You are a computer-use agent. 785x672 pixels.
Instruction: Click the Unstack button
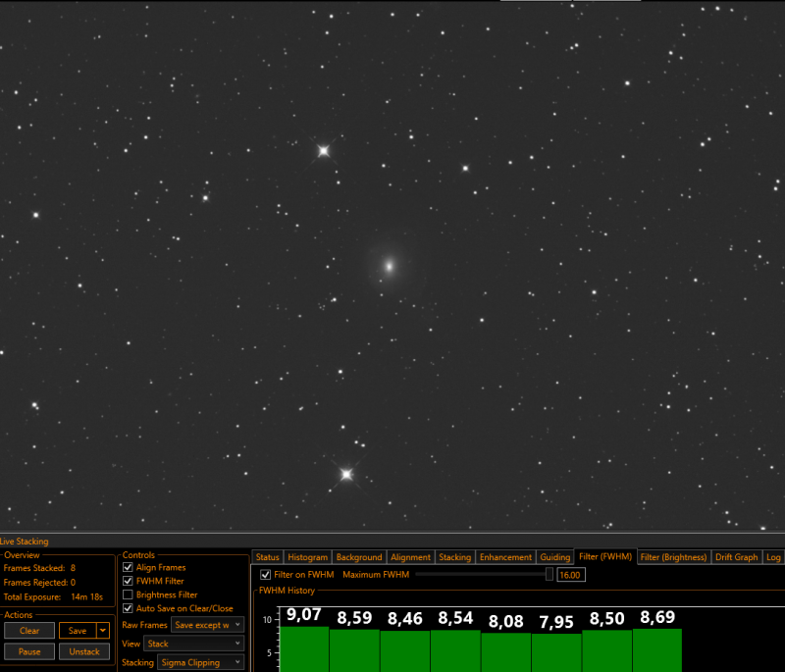[84, 651]
